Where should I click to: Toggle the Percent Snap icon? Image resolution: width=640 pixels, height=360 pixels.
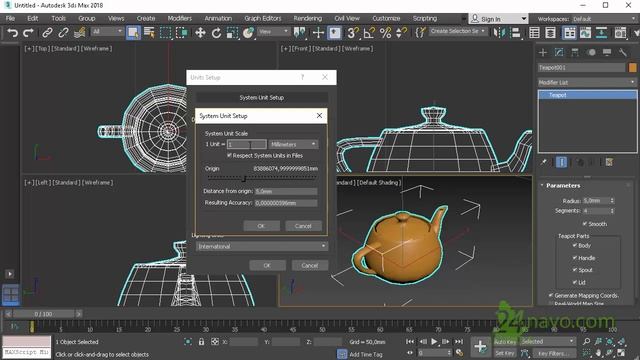(385, 33)
